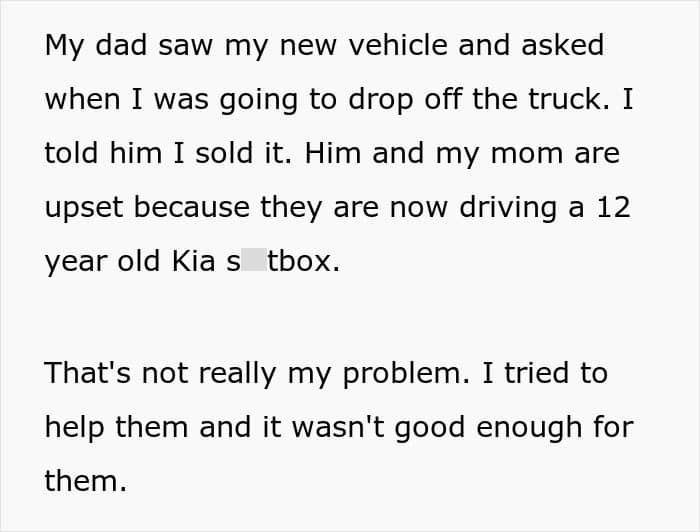
Task: Click the word "That's" starting second paragraph
Action: pos(89,373)
